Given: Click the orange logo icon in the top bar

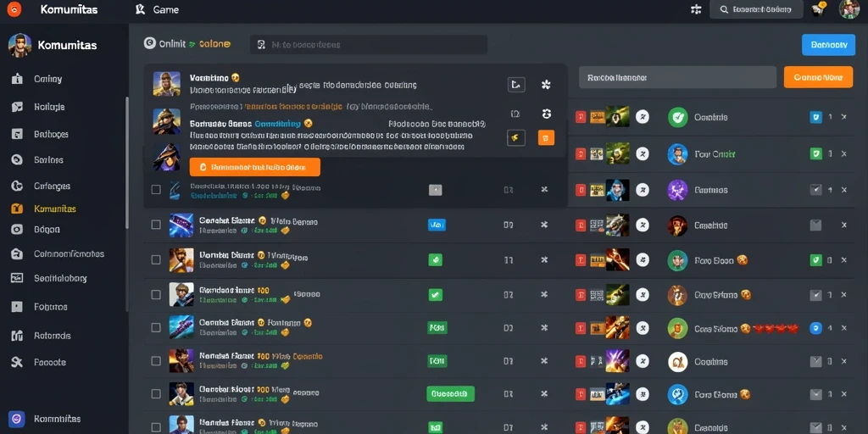Looking at the screenshot, I should point(14,9).
